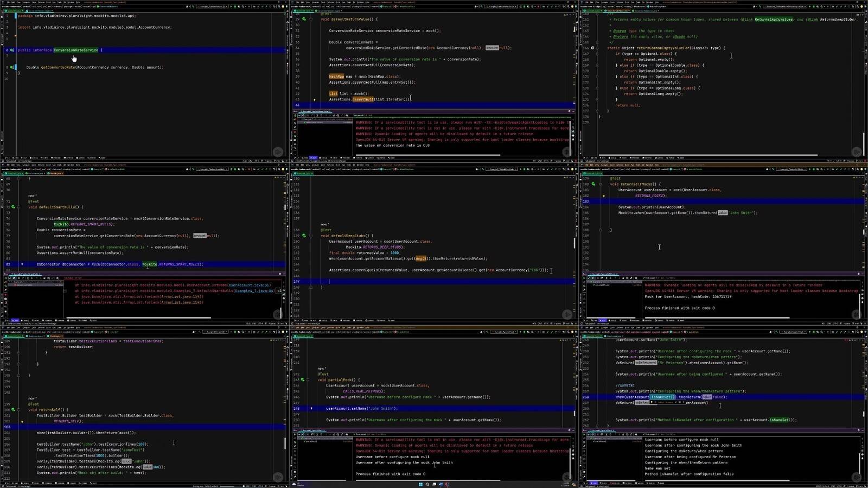The height and width of the screenshot is (488, 868).
Task: Open the Windows Start button on the taskbar
Action: (x=420, y=484)
